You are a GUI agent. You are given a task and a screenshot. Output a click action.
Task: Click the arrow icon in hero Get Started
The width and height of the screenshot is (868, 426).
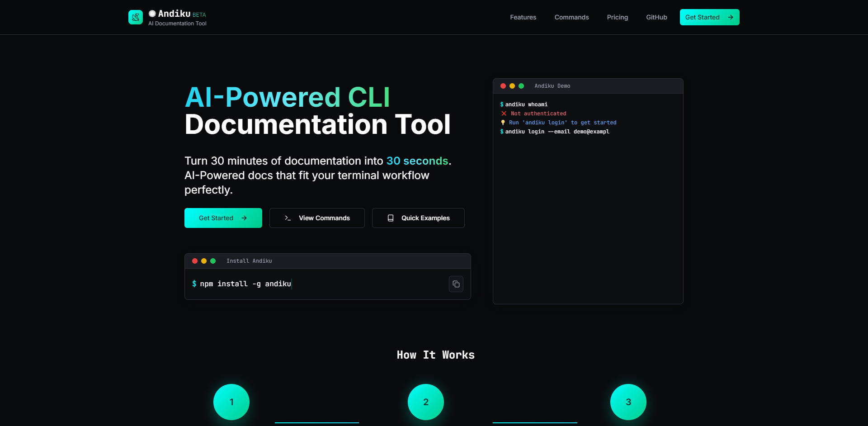click(244, 218)
